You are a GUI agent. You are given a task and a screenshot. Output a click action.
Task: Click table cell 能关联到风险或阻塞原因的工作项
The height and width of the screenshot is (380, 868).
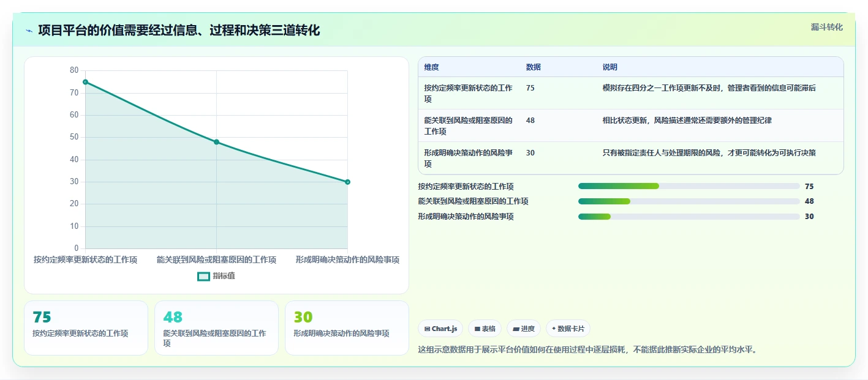pyautogui.click(x=469, y=126)
